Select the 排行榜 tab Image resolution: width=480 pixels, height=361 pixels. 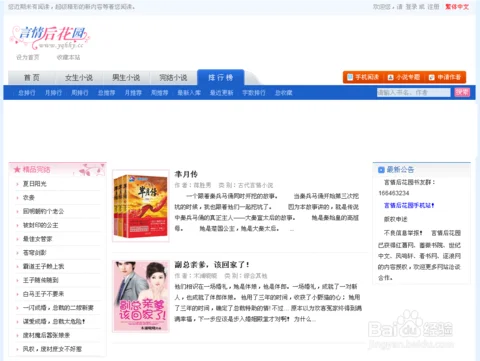point(221,78)
